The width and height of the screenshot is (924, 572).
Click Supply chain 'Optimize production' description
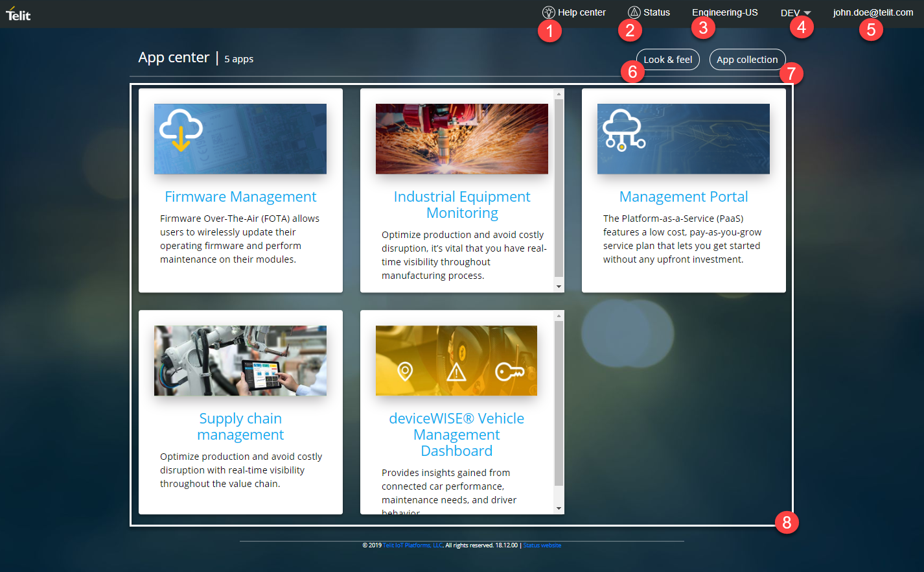(x=241, y=470)
